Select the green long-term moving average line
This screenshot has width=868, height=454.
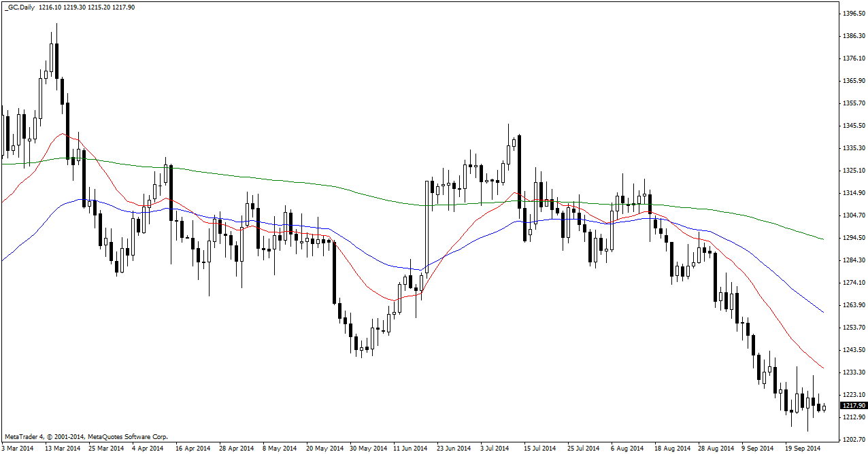(272, 180)
